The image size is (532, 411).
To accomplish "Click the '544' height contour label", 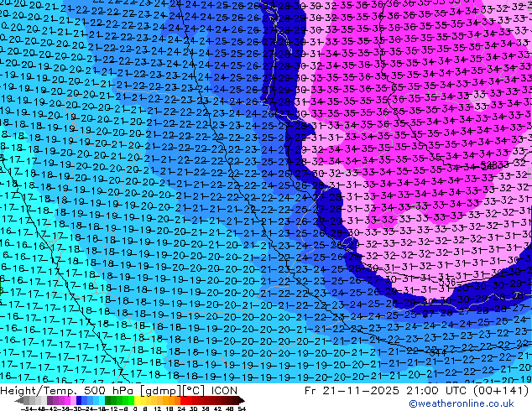I will pyautogui.click(x=438, y=352).
